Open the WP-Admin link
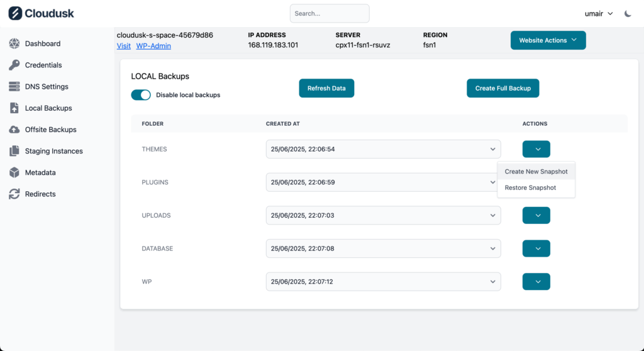 point(153,46)
